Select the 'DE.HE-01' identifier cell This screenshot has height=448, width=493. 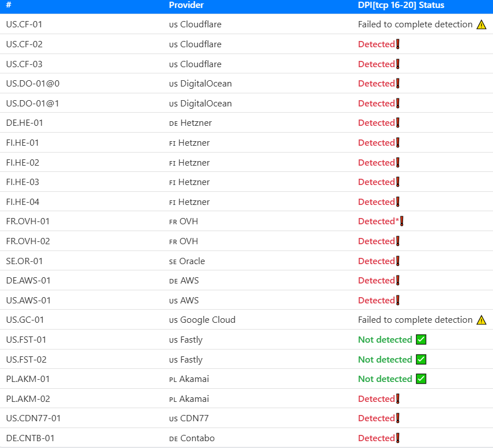24,123
